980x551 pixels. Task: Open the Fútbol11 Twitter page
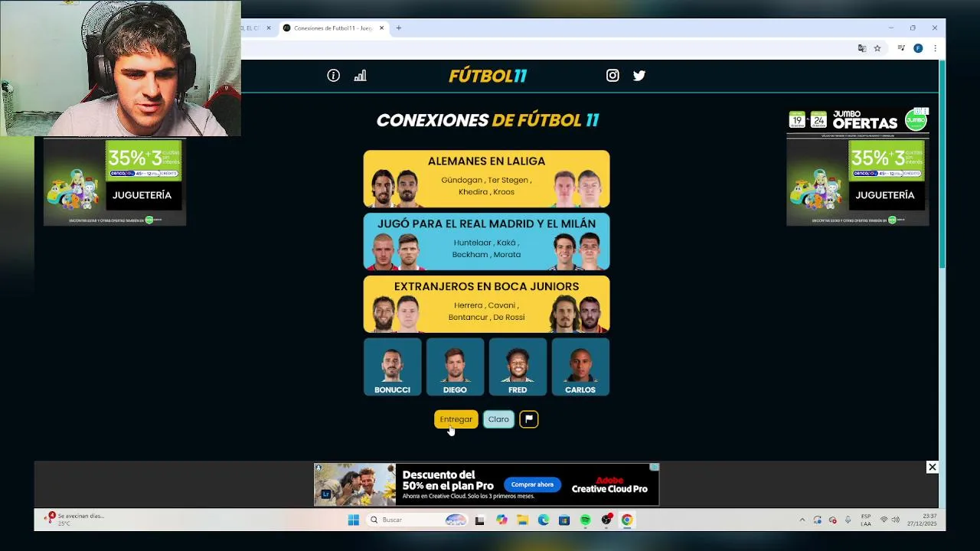(x=639, y=76)
